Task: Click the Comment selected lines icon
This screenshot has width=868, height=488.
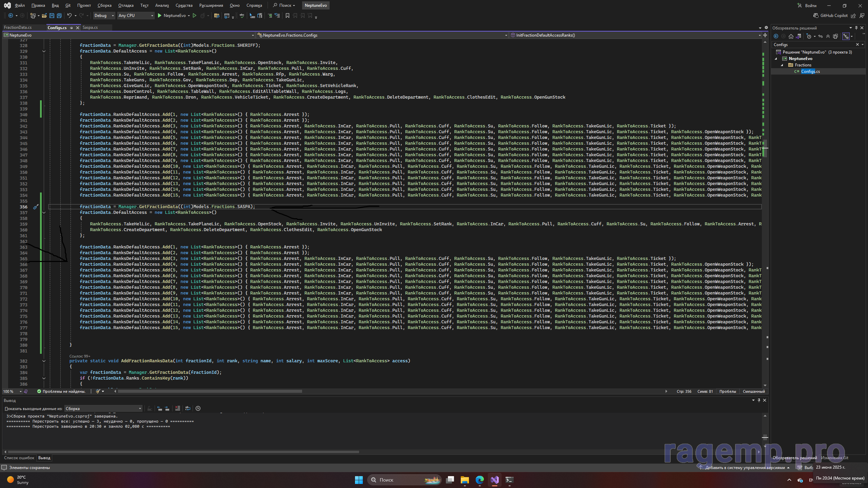Action: pos(270,16)
